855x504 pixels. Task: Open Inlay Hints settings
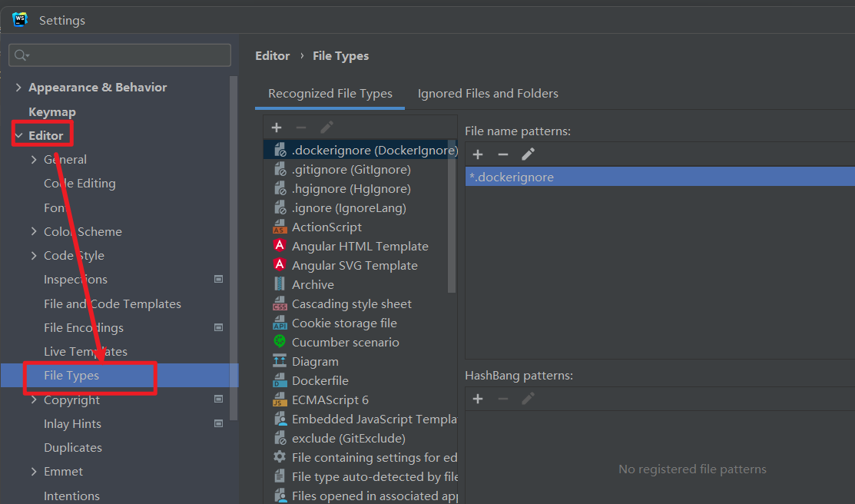(x=72, y=424)
